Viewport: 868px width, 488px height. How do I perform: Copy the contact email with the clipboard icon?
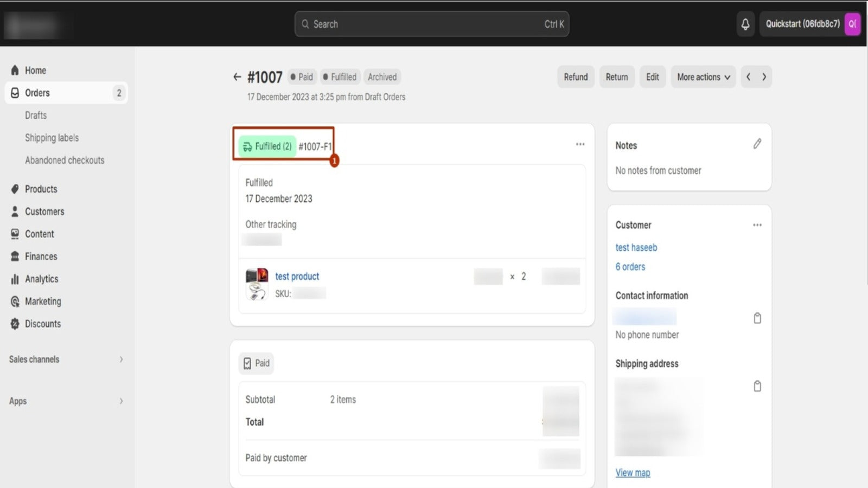click(x=757, y=318)
